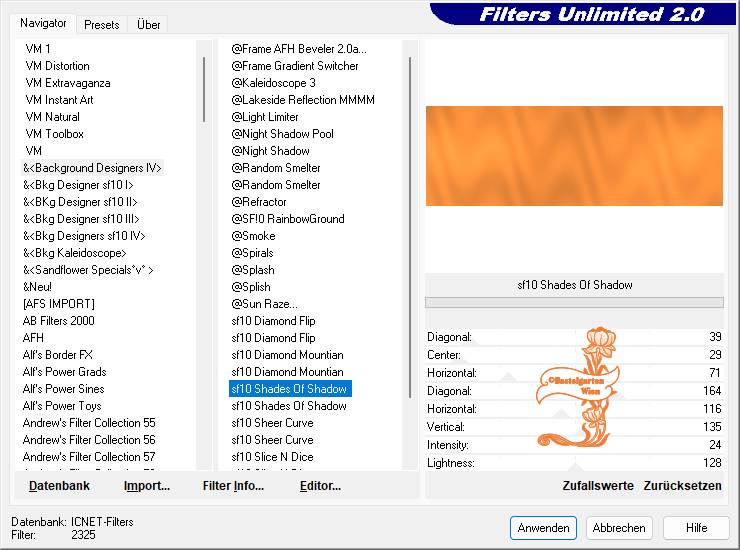740x550 pixels.
Task: Click the orange filter preview image
Action: tap(574, 156)
